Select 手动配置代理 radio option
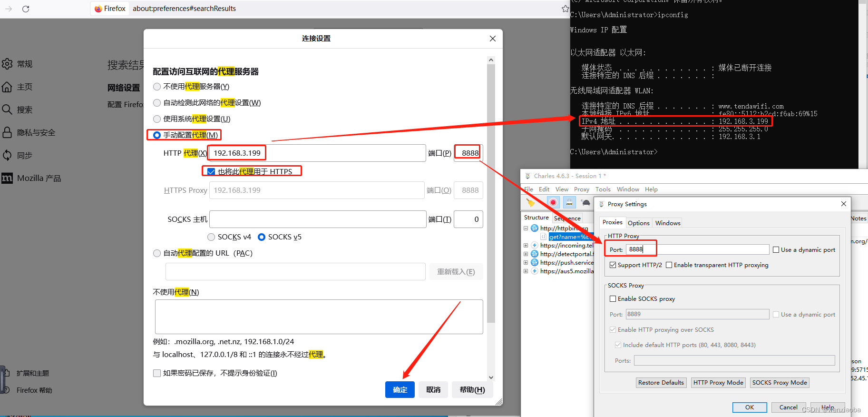 pos(157,135)
